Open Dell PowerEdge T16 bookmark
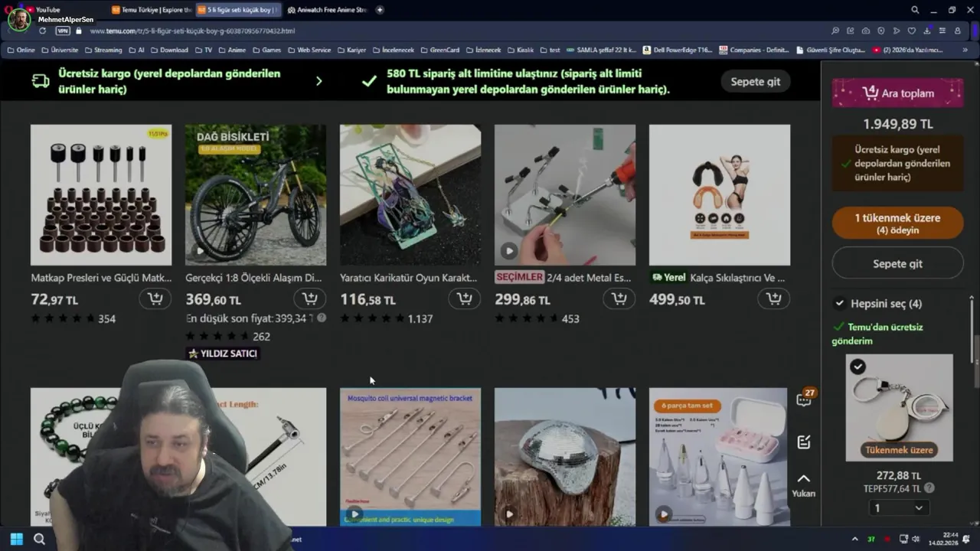Image resolution: width=980 pixels, height=551 pixels. point(678,50)
